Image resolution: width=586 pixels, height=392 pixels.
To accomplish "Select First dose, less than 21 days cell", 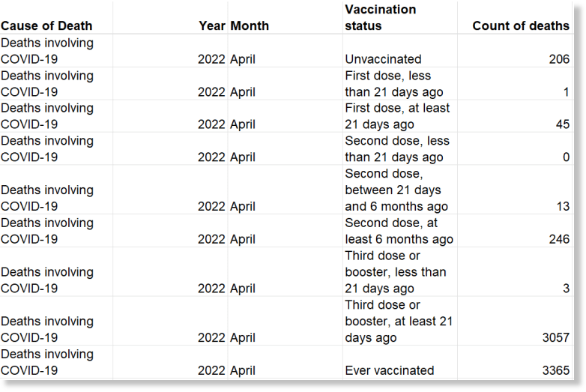I will 400,84.
